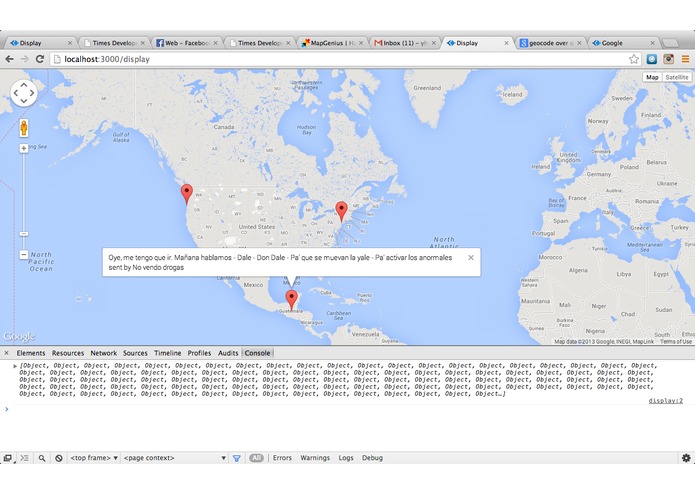Open the top frame selector dropdown
The image size is (695, 494).
(x=94, y=458)
